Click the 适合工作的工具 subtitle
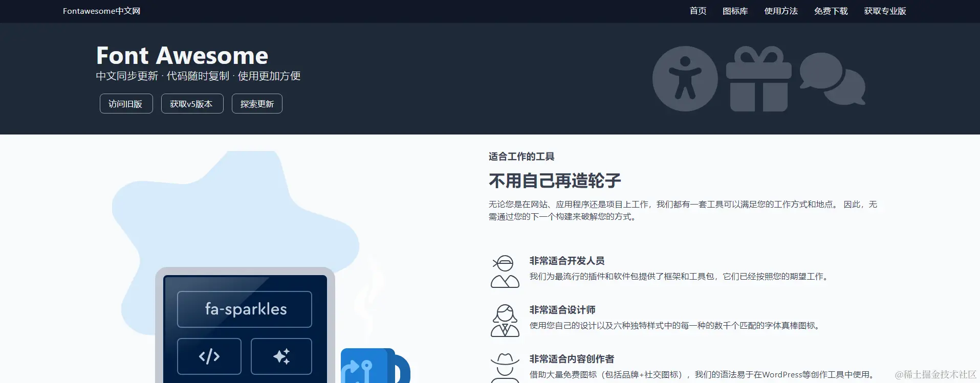This screenshot has height=383, width=980. pos(521,156)
